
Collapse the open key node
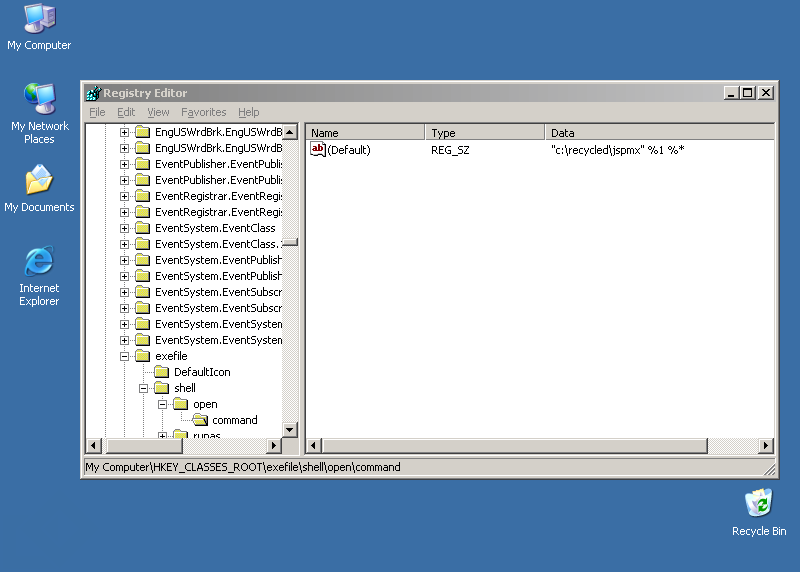(x=163, y=404)
